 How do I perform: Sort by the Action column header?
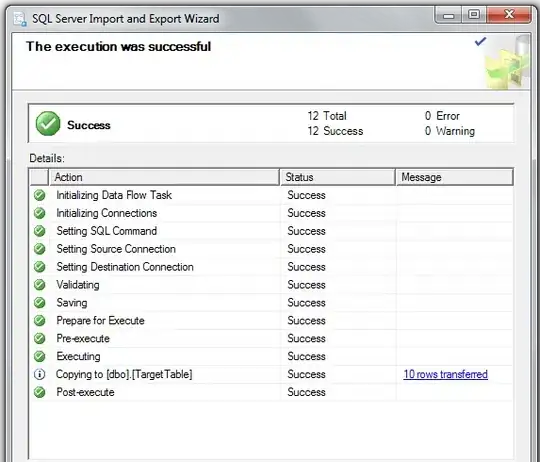tap(164, 177)
